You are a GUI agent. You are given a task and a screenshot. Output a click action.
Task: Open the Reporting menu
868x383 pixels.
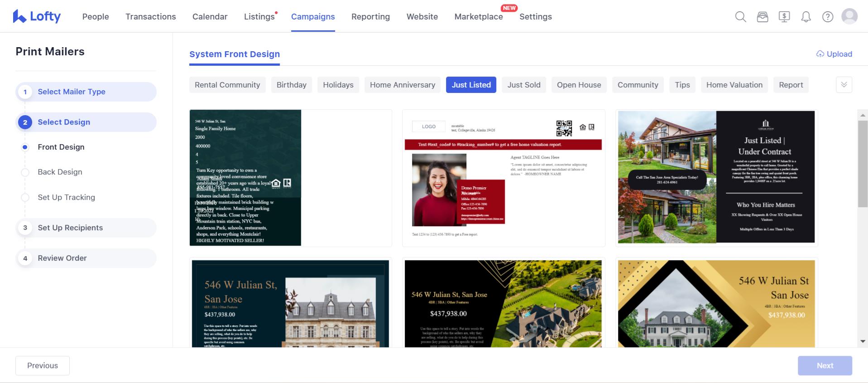click(x=370, y=17)
